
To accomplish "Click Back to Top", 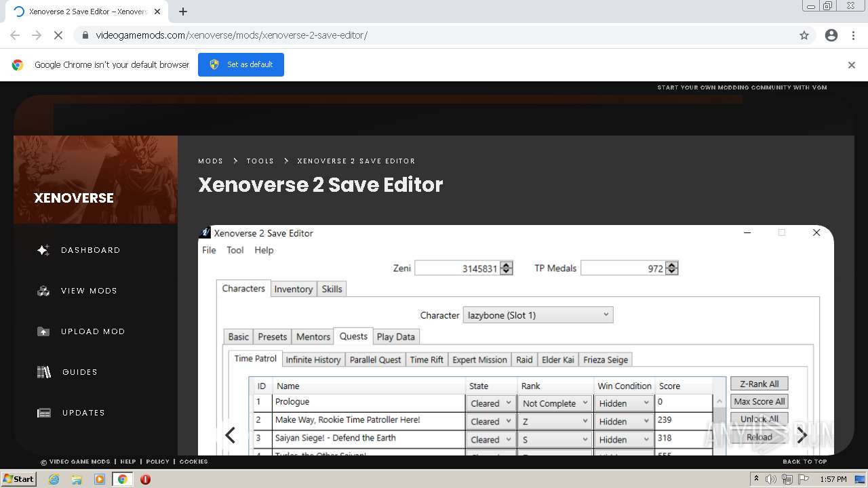I will [x=805, y=462].
